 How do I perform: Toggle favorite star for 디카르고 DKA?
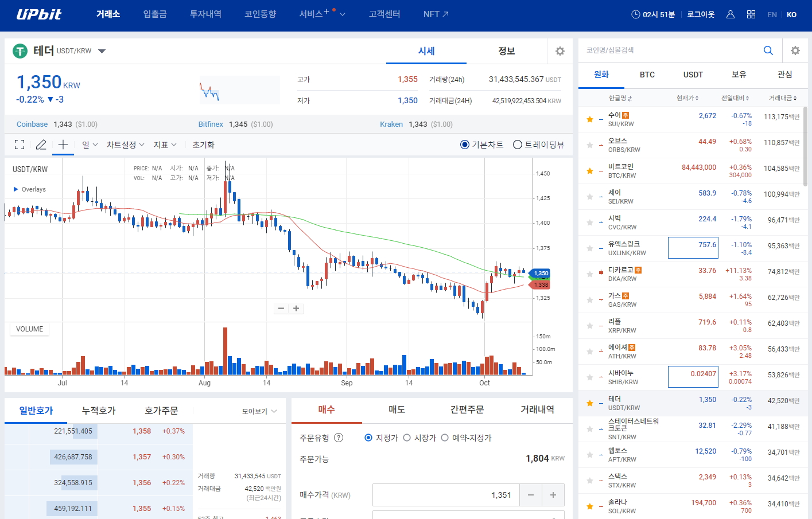[x=590, y=274]
